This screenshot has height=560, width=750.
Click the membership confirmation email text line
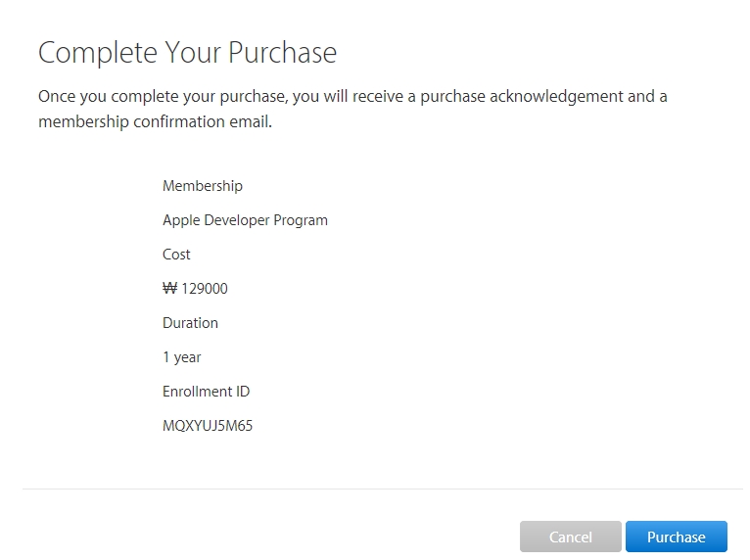click(155, 122)
